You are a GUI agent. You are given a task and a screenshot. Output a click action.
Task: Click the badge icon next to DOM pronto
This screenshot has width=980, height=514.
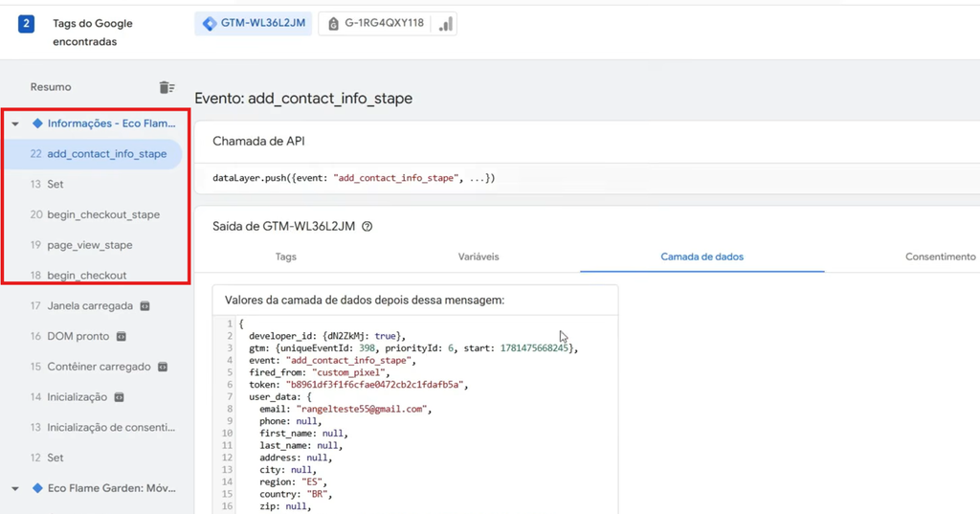coord(122,336)
